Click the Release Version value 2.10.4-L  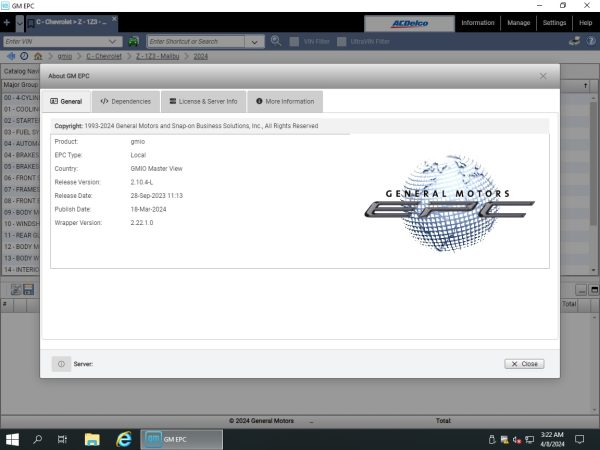tap(142, 182)
